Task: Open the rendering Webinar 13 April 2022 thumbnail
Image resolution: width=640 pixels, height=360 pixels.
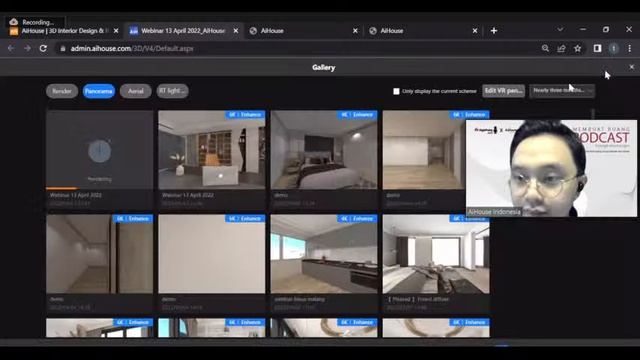Action: point(100,149)
